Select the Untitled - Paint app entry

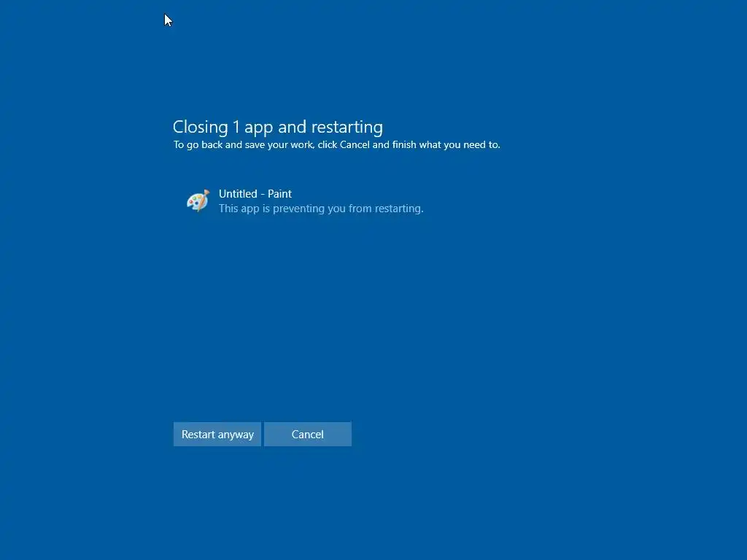tap(305, 201)
